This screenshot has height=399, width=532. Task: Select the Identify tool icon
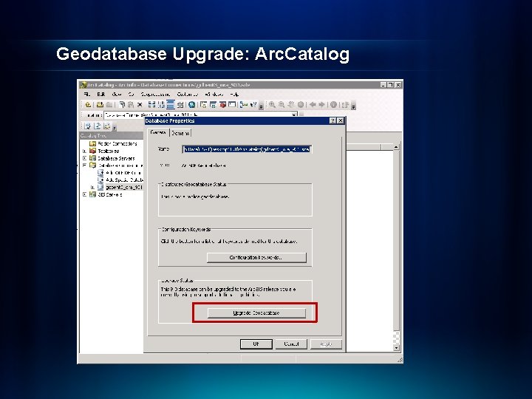tap(333, 105)
